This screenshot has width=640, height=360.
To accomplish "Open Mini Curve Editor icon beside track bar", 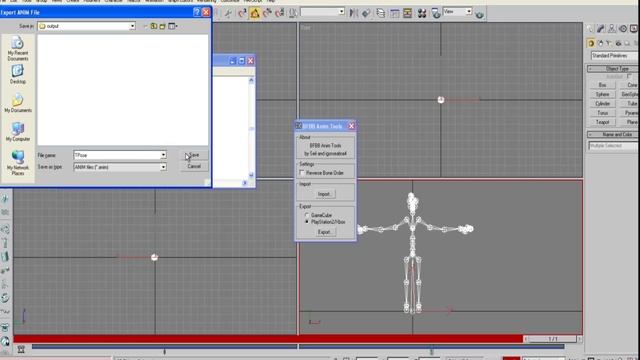I will 21,349.
